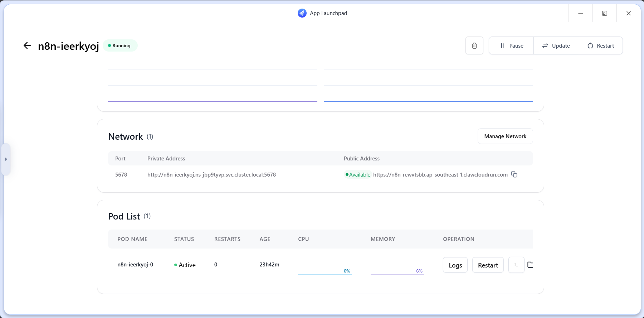The image size is (644, 318).
Task: Copy the public address URL
Action: pyautogui.click(x=514, y=174)
